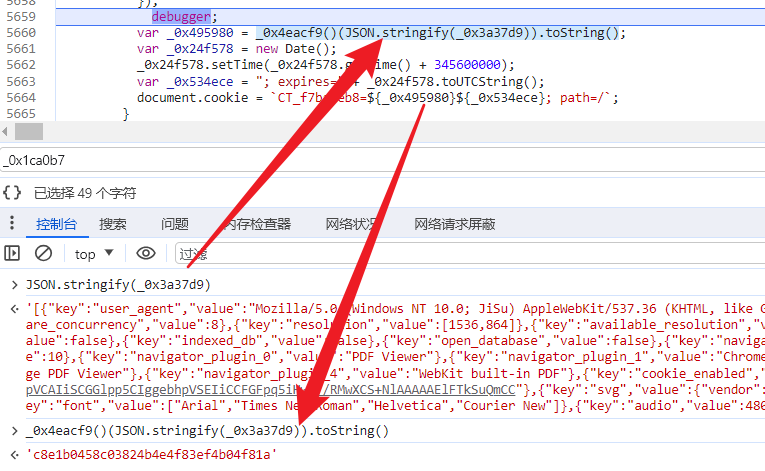Click the horizontal scrollbar thumb under code

click(x=29, y=131)
